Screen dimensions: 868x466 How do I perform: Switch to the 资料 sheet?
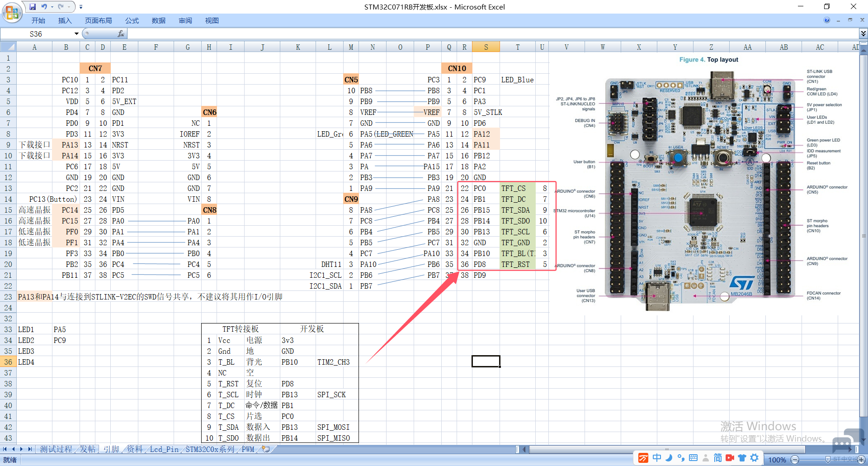pos(134,449)
